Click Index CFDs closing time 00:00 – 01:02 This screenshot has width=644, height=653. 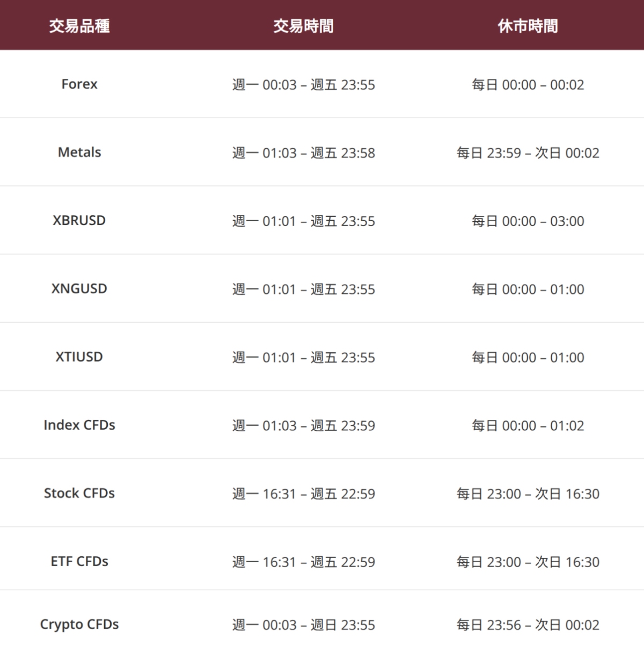528,426
